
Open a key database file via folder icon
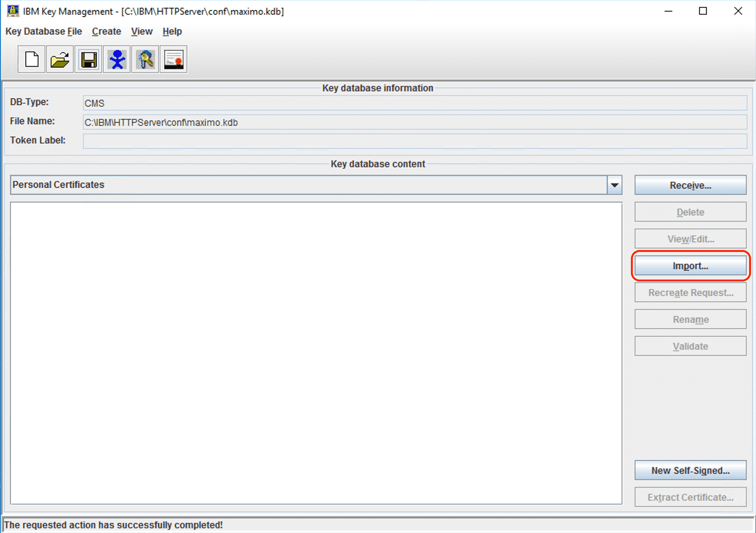[60, 59]
